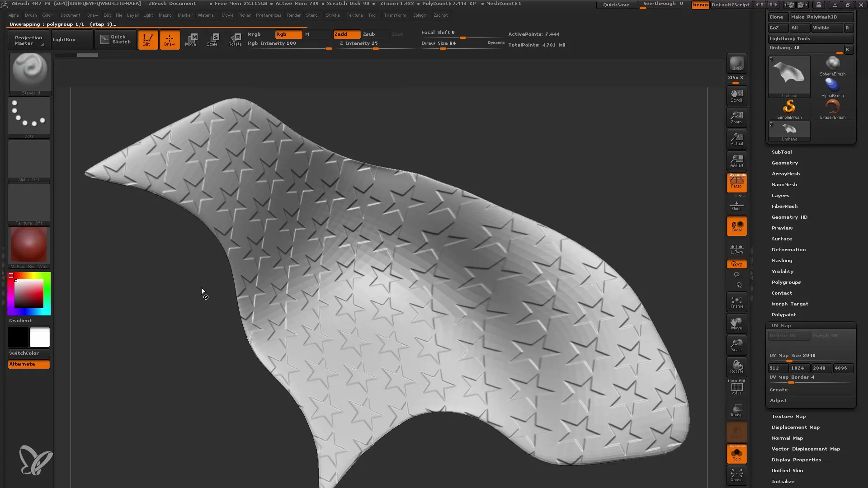Viewport: 868px width, 488px height.
Task: Select the Move tool in toolbar
Action: (191, 39)
